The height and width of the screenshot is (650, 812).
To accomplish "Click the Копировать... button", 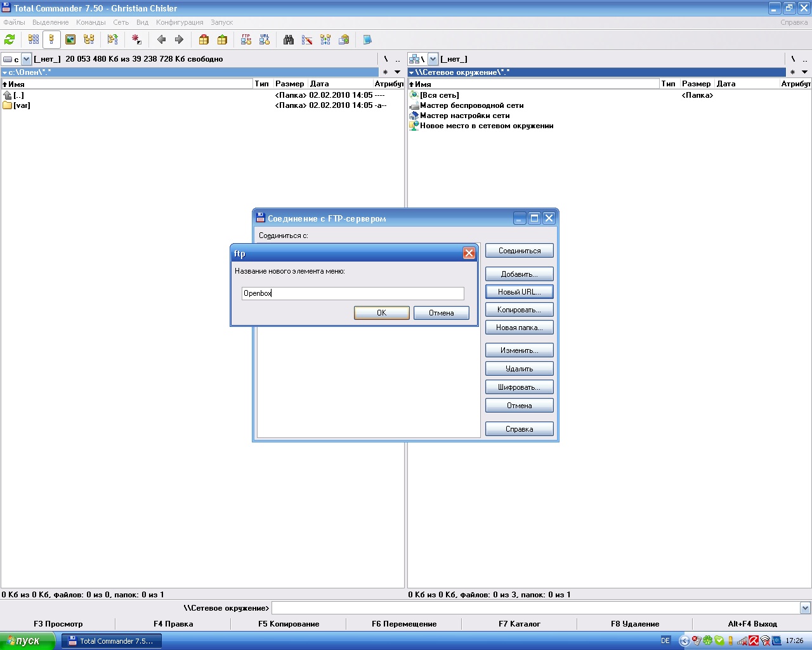I will point(520,310).
